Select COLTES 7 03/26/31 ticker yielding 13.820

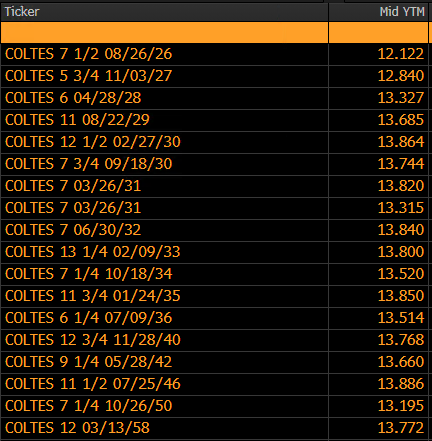pos(73,186)
